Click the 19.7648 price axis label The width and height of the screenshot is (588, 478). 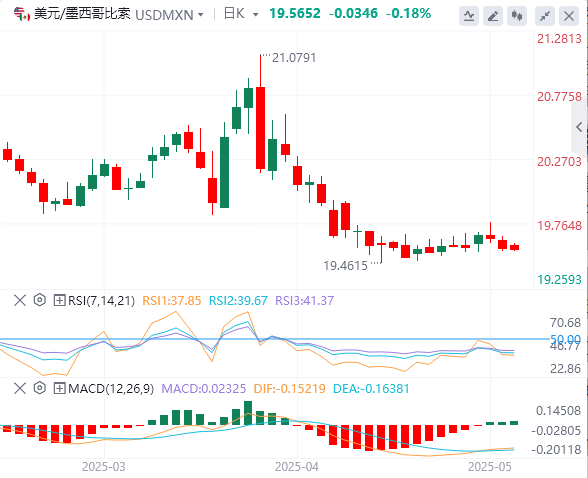click(559, 226)
